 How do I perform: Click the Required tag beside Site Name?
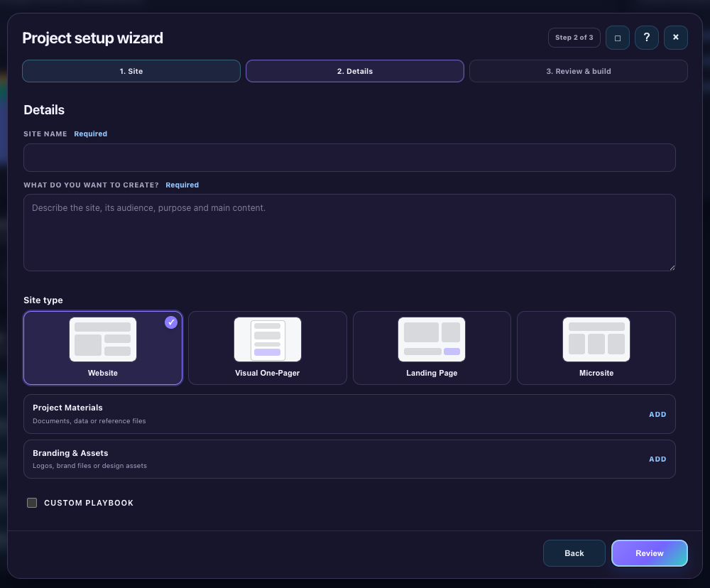[x=91, y=134]
